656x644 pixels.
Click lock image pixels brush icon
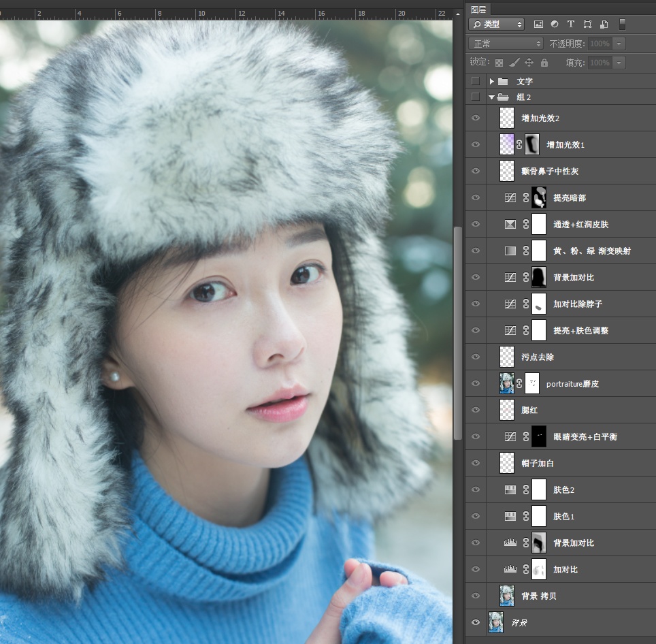(x=514, y=63)
